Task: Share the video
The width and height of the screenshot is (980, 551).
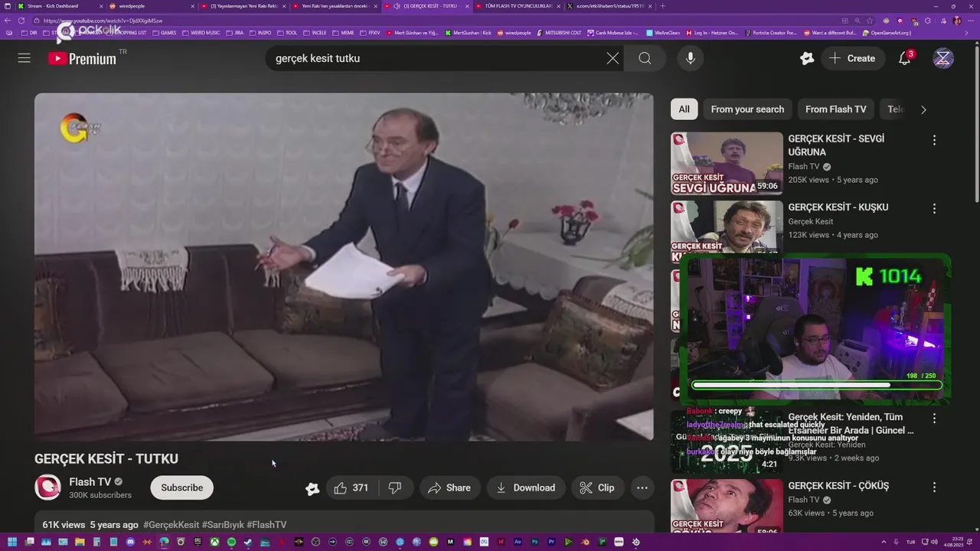Action: (x=449, y=487)
